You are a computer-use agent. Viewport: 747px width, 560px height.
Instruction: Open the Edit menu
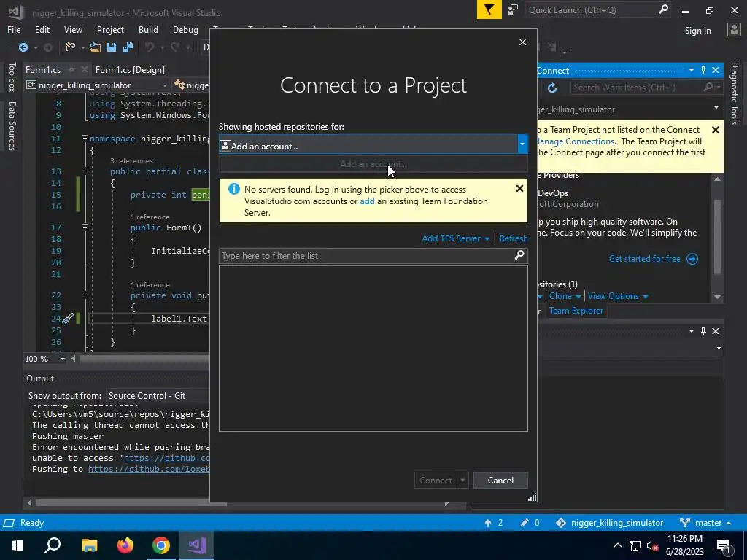click(x=42, y=29)
